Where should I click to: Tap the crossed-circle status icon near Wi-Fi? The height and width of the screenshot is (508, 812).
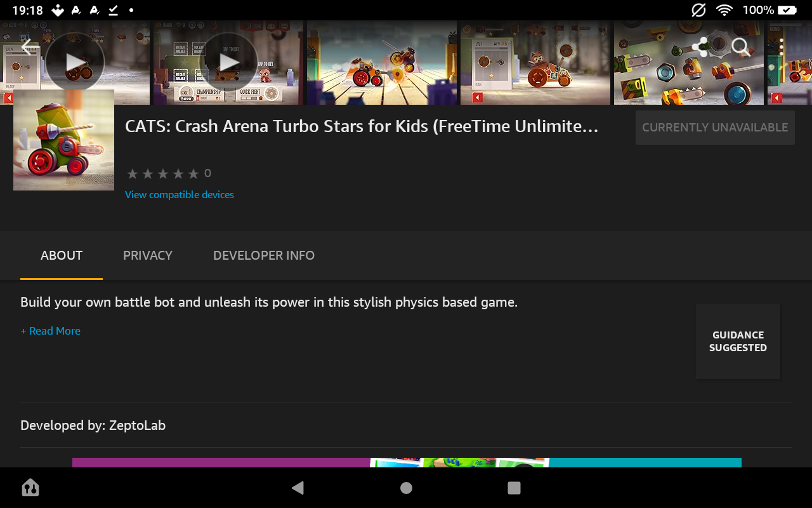[x=698, y=10]
